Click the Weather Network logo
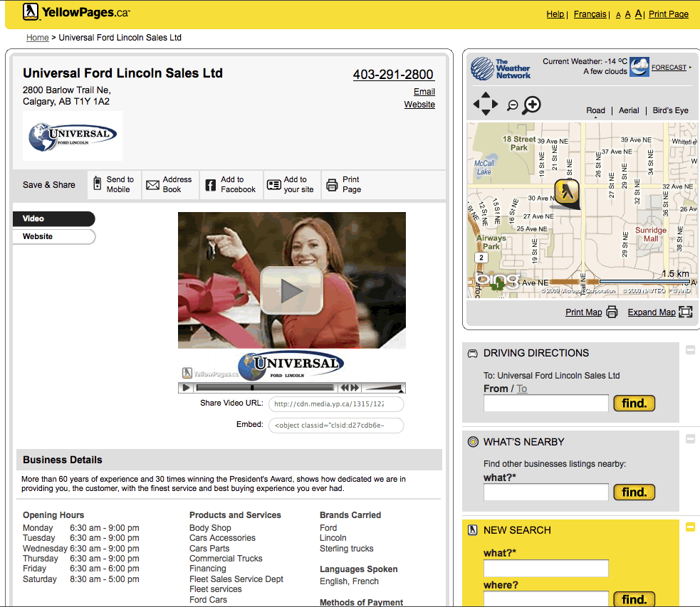This screenshot has width=700, height=607. pos(501,69)
